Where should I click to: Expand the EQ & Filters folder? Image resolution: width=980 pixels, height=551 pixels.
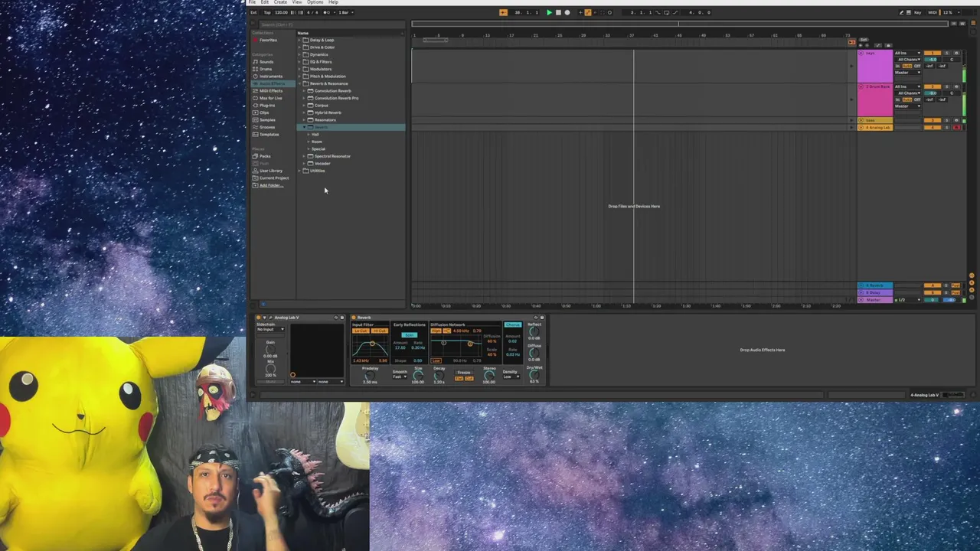point(300,62)
